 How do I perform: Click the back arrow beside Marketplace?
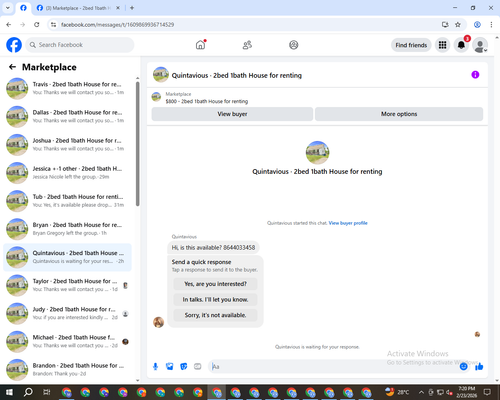(12, 67)
